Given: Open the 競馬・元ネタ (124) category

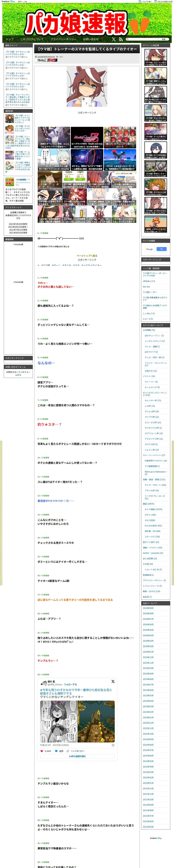Looking at the screenshot, I should (151, 591).
